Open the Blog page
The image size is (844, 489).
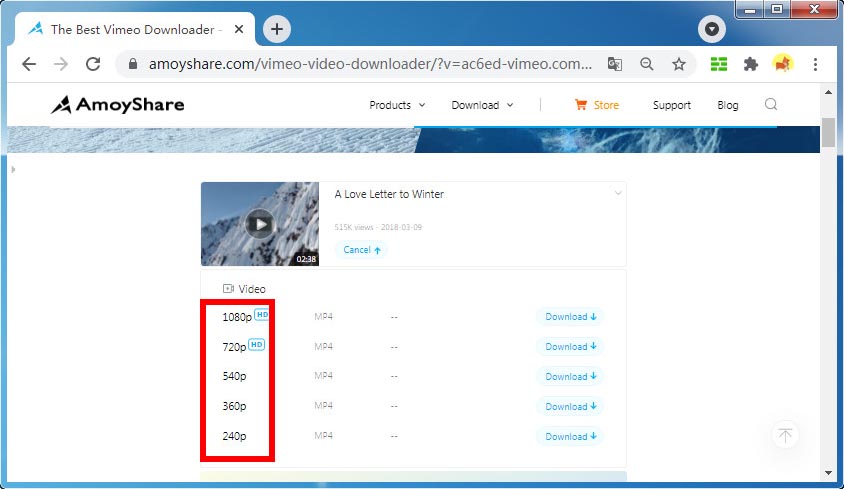point(728,105)
